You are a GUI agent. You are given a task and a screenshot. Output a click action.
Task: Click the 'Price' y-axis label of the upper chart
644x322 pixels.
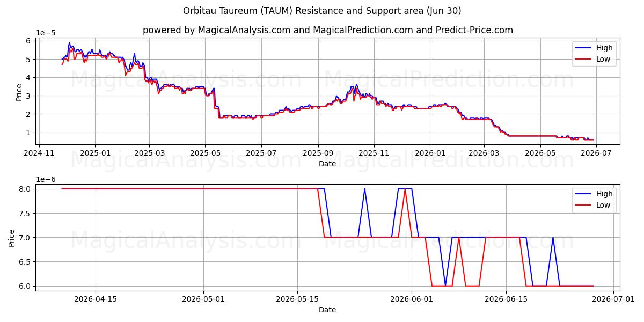pyautogui.click(x=19, y=91)
